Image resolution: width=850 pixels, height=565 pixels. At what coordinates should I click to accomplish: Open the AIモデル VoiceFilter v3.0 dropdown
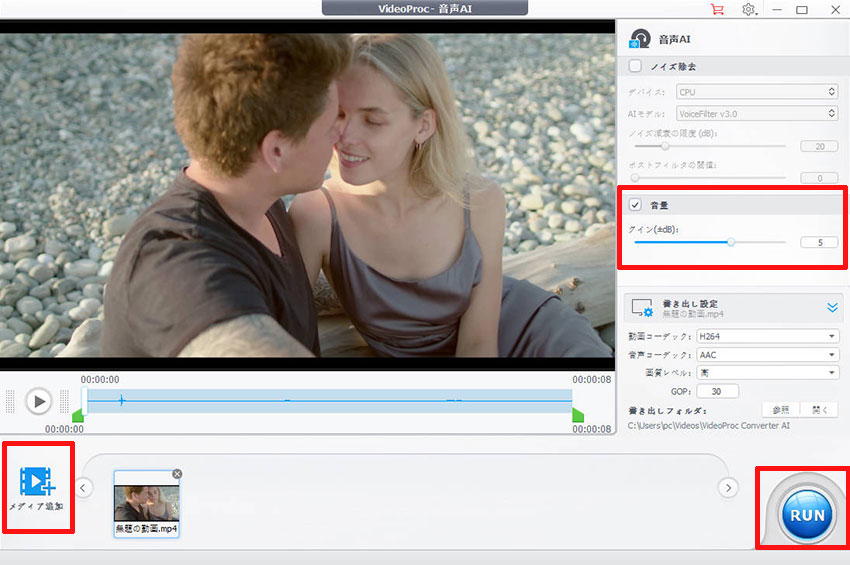pyautogui.click(x=757, y=113)
